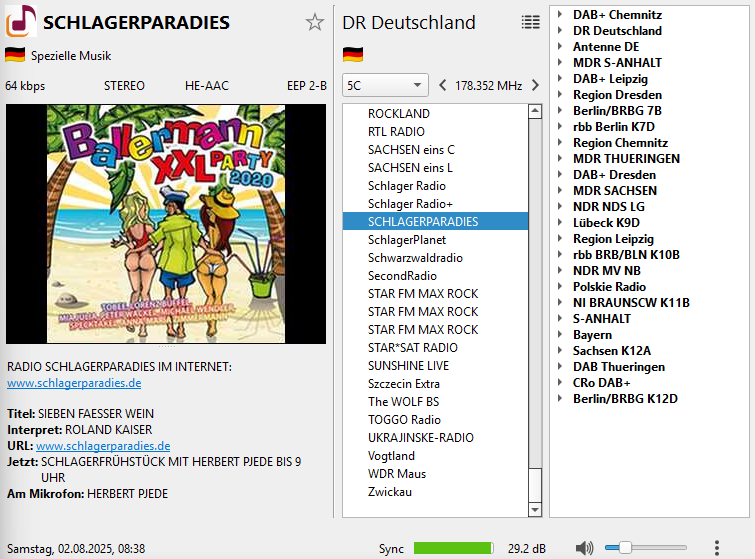Select SUNSHINE LIVE from station list
This screenshot has height=559, width=755.
[x=408, y=366]
